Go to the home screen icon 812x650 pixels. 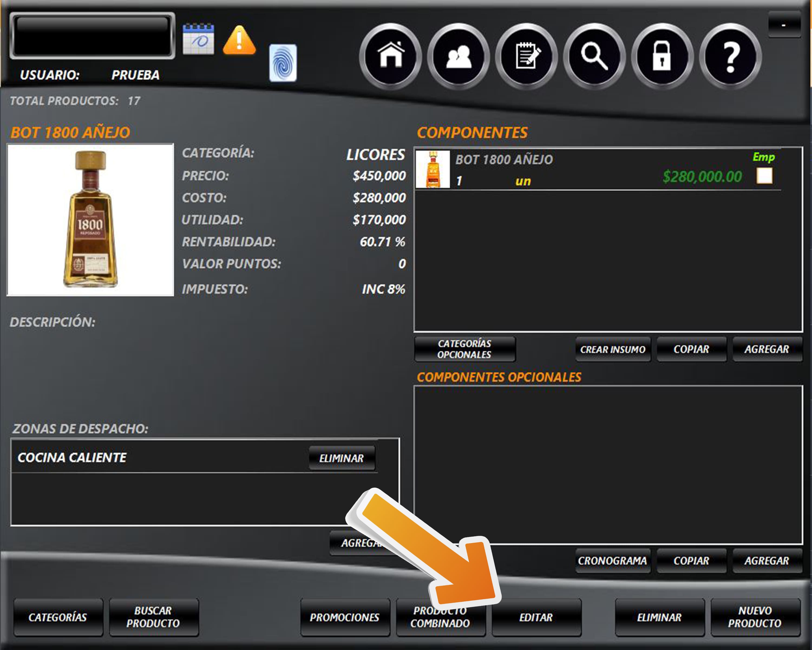tap(391, 57)
